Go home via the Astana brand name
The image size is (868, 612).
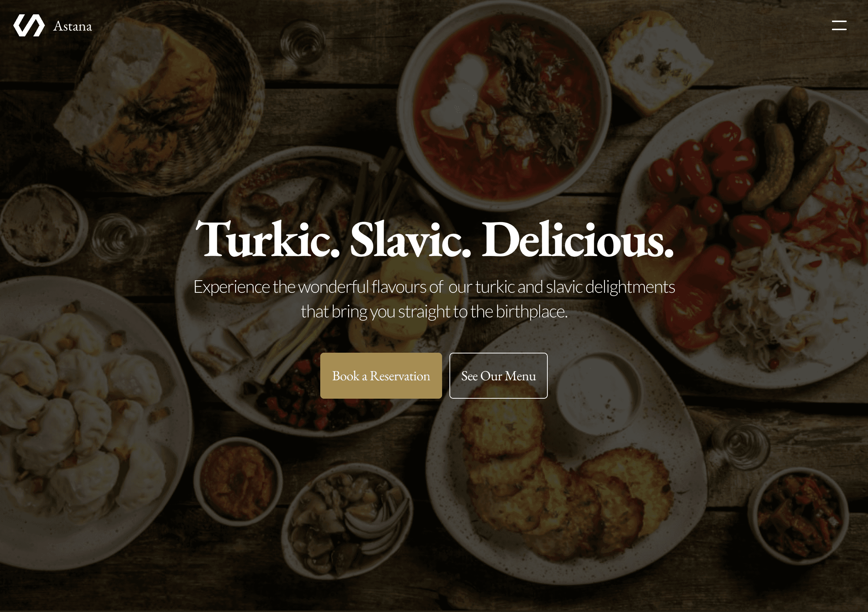click(x=73, y=26)
